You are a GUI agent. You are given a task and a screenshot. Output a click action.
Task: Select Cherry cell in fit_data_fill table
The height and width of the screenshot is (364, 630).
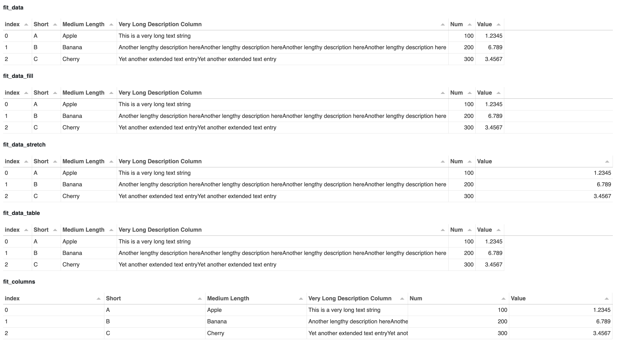(71, 128)
